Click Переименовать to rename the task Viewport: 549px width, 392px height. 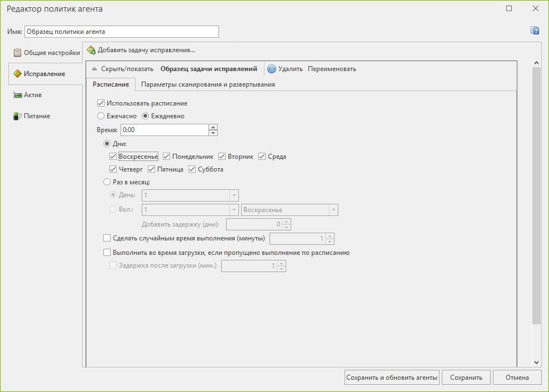point(332,69)
